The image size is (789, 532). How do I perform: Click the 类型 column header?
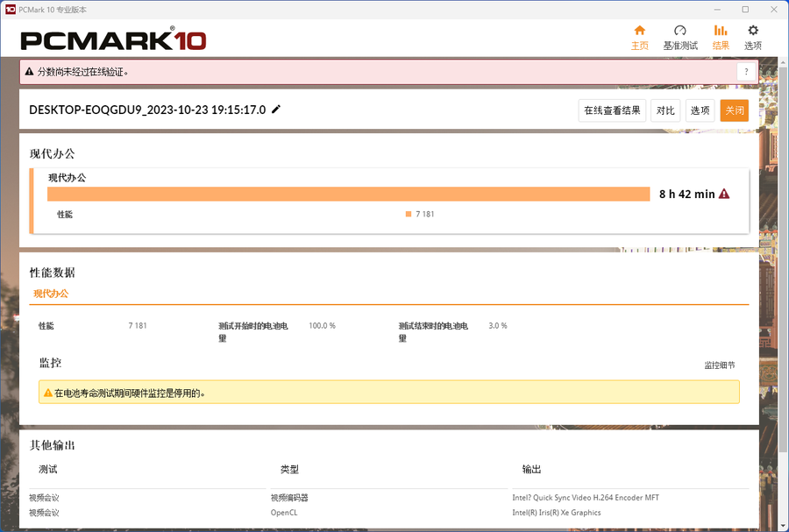tap(290, 469)
